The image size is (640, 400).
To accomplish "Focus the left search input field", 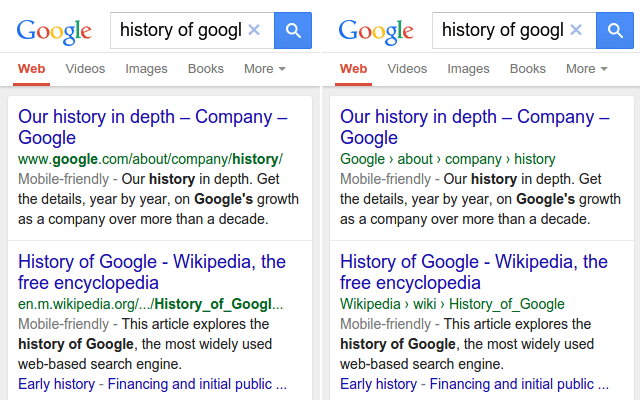I will point(182,30).
